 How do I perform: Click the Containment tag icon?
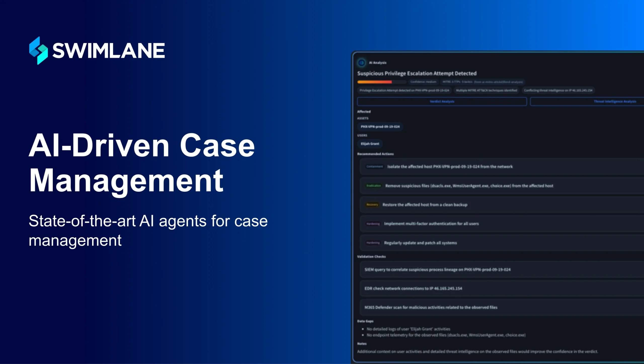click(x=374, y=167)
